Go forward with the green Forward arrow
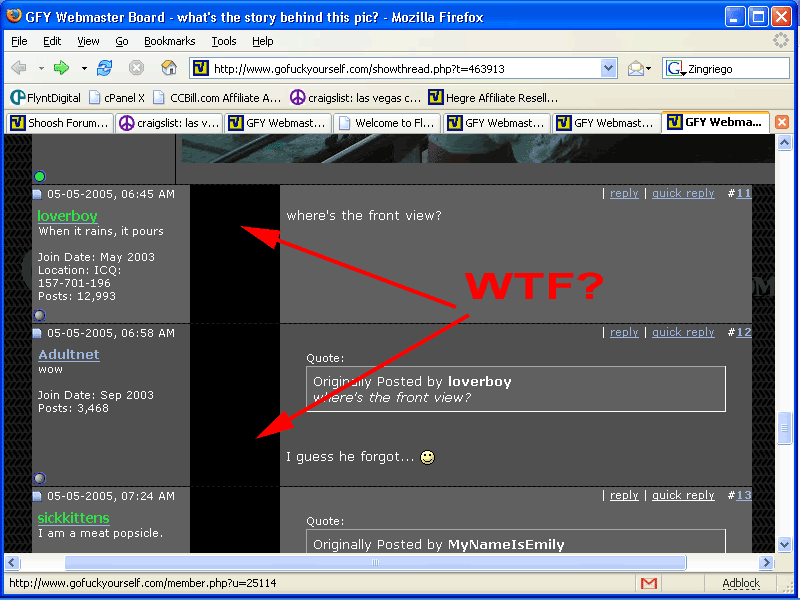Image resolution: width=800 pixels, height=600 pixels. [61, 68]
